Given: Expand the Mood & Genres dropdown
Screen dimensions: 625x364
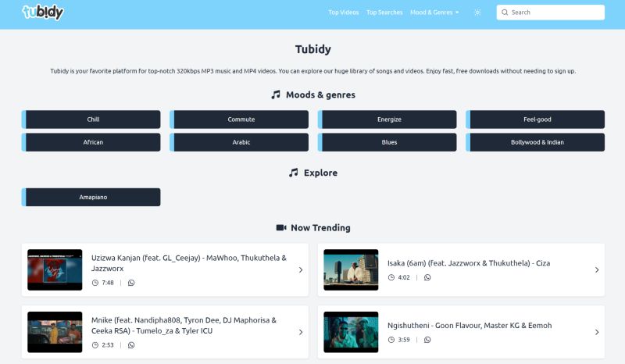Looking at the screenshot, I should (434, 12).
